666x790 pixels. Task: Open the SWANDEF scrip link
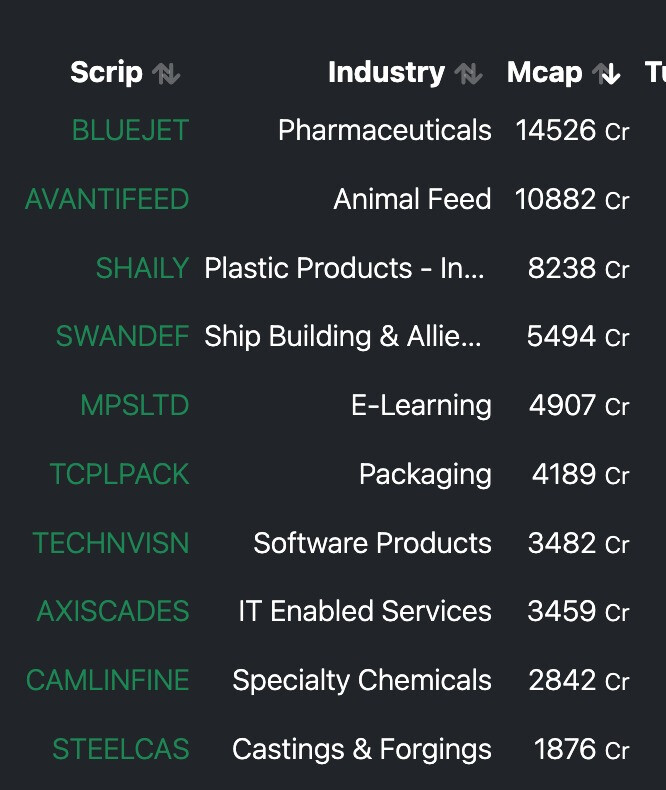pyautogui.click(x=122, y=336)
